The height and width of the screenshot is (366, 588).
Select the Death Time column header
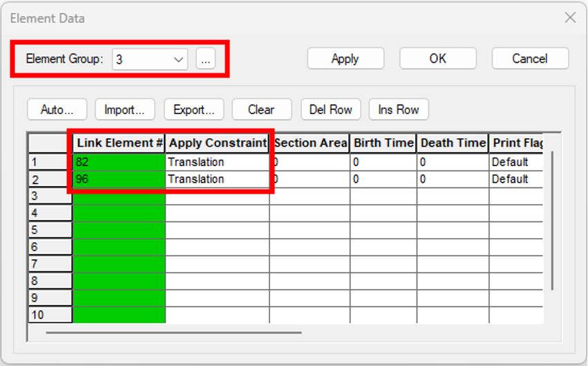point(453,143)
